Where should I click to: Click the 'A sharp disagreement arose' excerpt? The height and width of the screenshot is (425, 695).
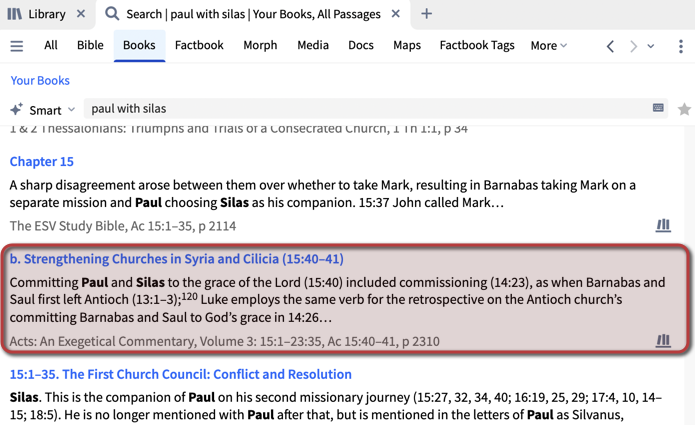pyautogui.click(x=323, y=194)
